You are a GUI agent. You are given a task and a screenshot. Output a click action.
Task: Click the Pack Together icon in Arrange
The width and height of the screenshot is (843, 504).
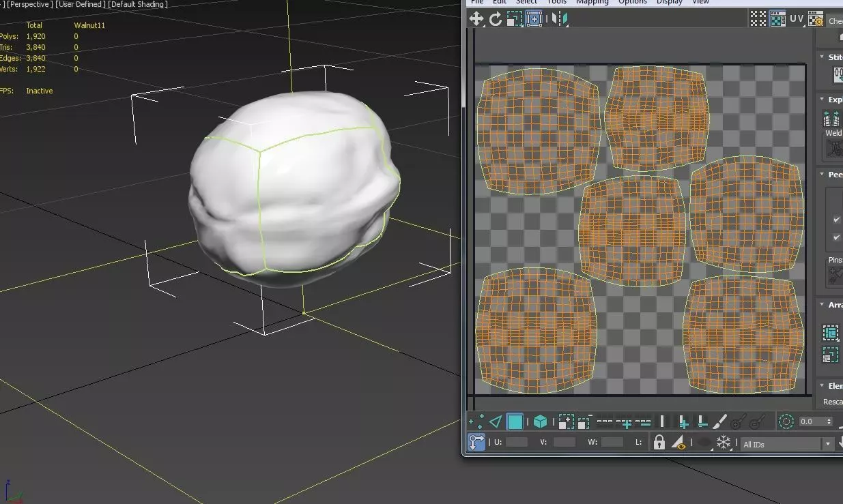point(831,355)
